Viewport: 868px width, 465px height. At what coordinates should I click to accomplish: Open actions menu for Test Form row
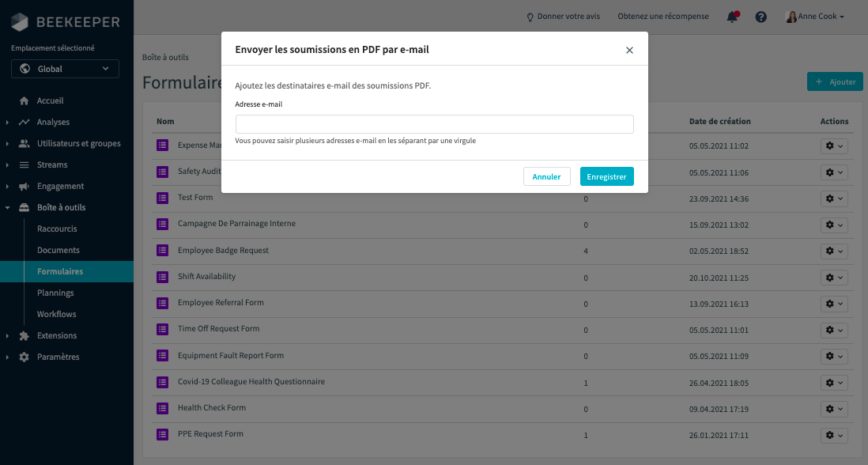[834, 198]
